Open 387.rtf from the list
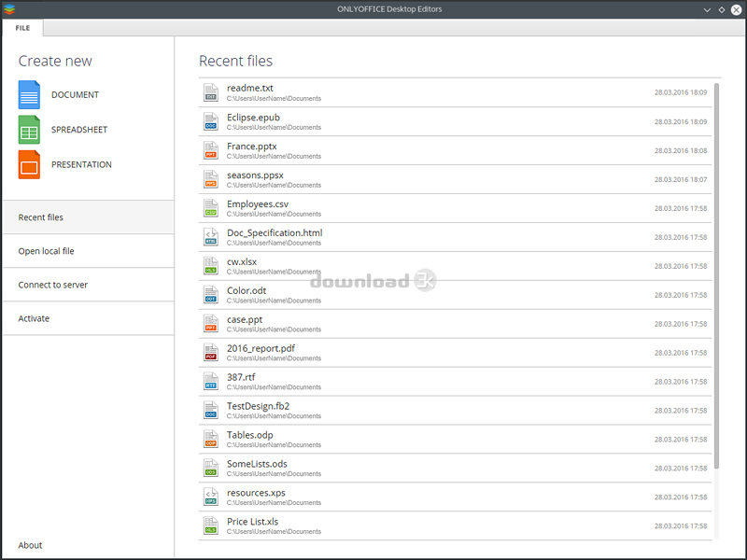 click(x=456, y=382)
